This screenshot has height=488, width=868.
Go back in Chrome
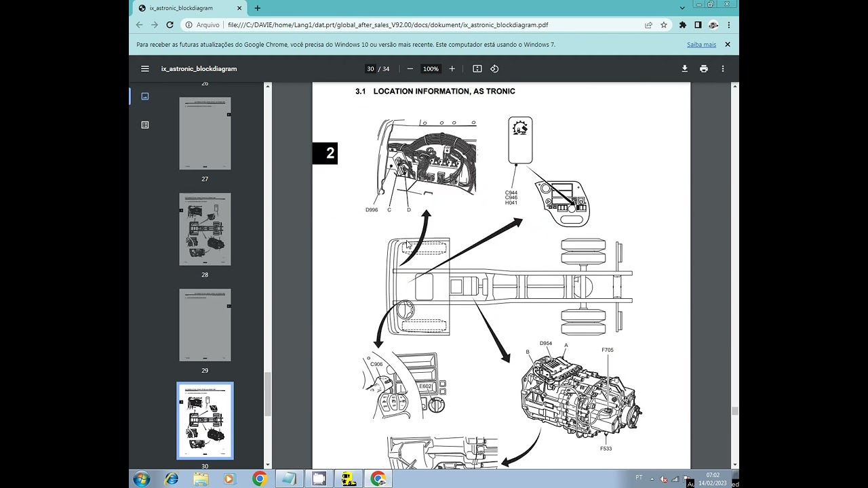[x=140, y=24]
